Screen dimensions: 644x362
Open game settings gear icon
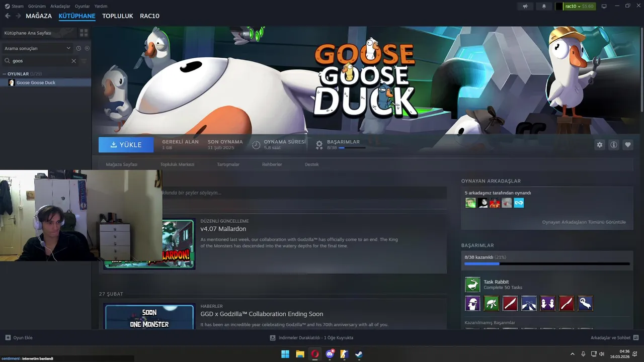[x=599, y=145]
